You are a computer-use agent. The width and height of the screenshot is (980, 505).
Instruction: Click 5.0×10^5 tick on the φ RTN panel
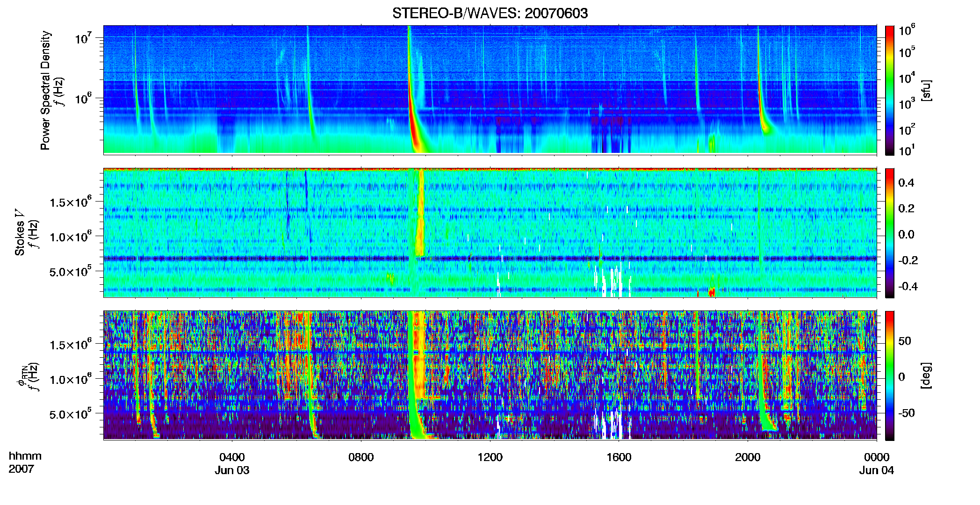pos(71,414)
